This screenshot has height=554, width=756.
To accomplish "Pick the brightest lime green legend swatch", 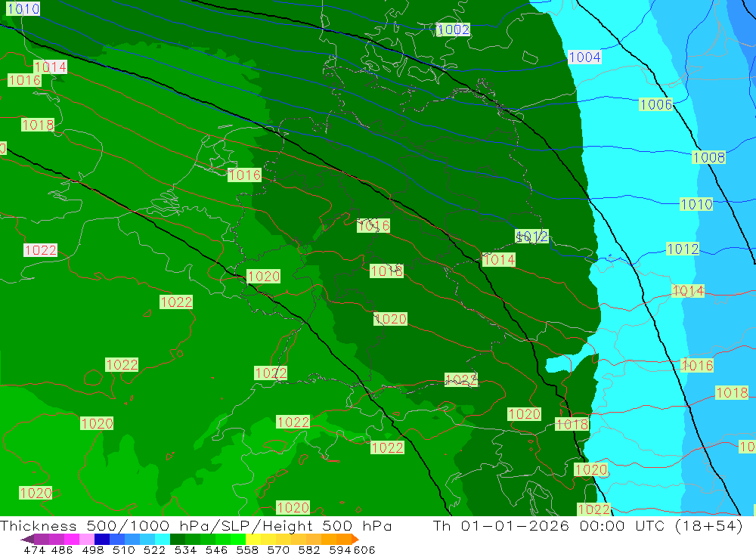I will pyautogui.click(x=238, y=539).
